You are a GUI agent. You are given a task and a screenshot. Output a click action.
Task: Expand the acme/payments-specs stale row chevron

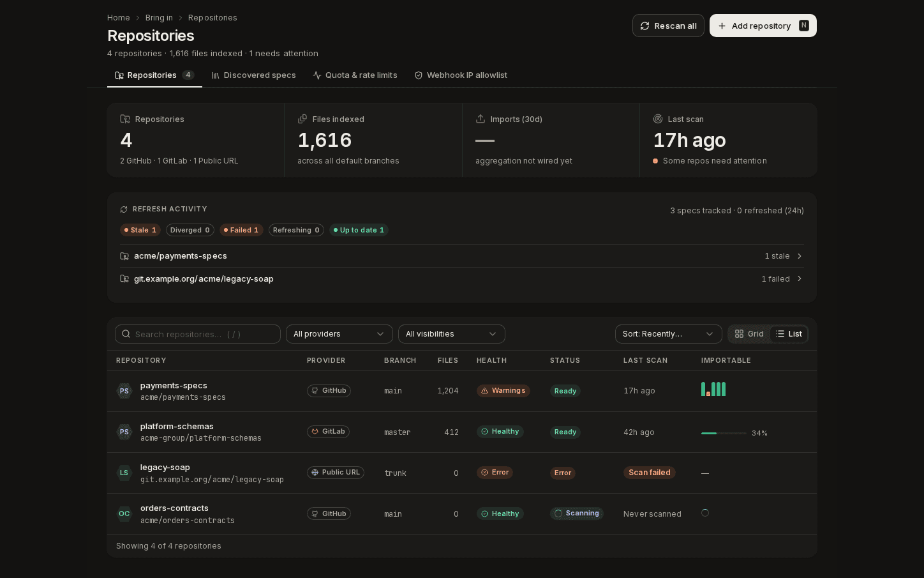[800, 256]
